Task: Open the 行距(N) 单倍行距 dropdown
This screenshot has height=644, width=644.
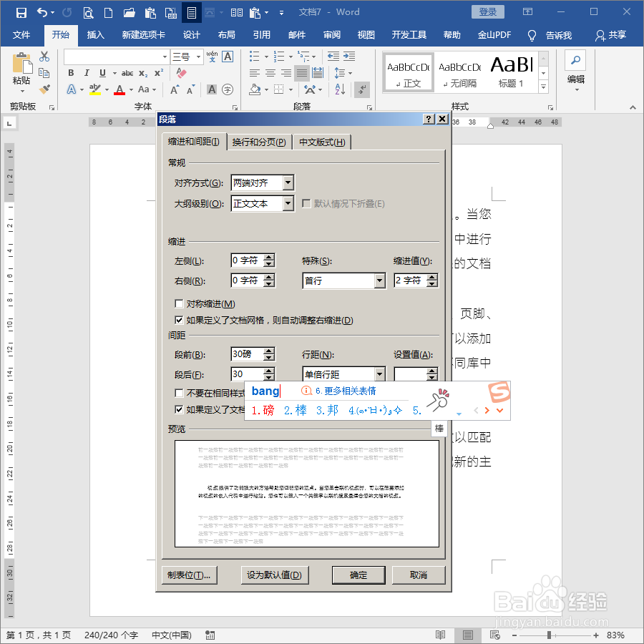Action: click(x=380, y=374)
